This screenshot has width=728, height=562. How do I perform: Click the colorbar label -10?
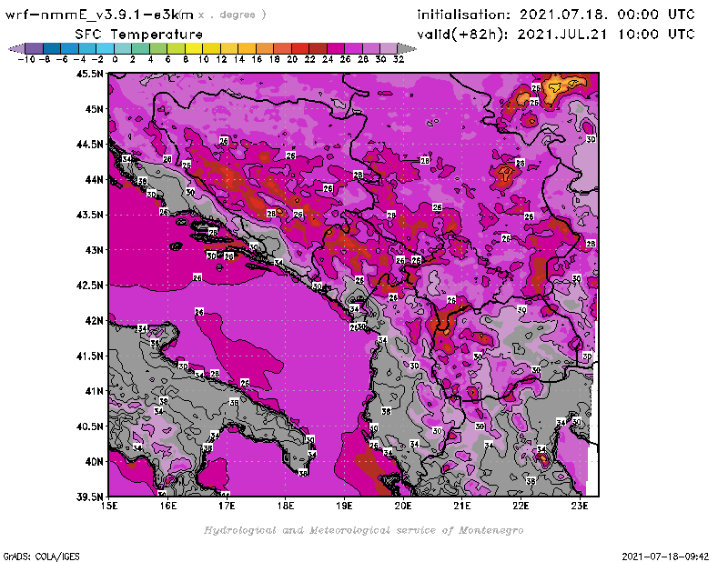[x=26, y=59]
